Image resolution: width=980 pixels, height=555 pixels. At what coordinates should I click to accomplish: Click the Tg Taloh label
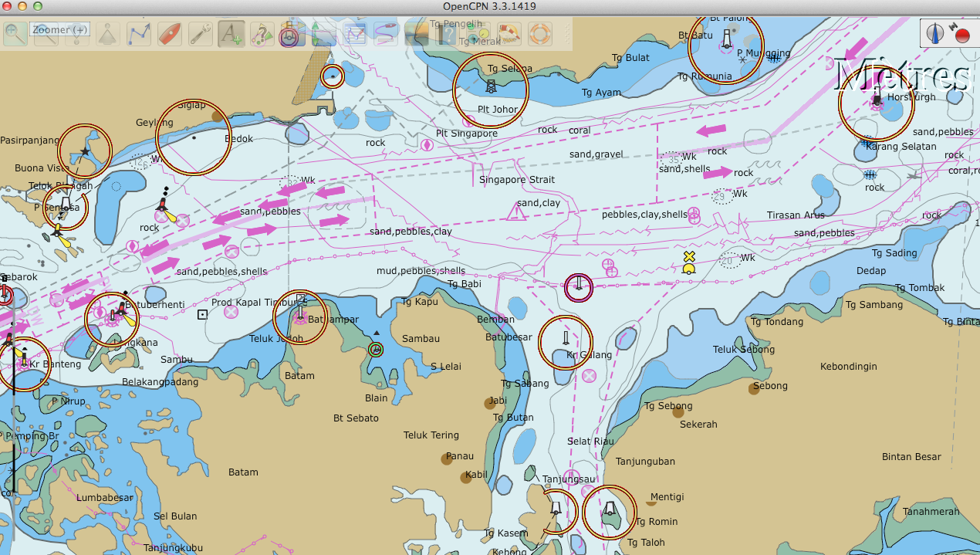[645, 543]
